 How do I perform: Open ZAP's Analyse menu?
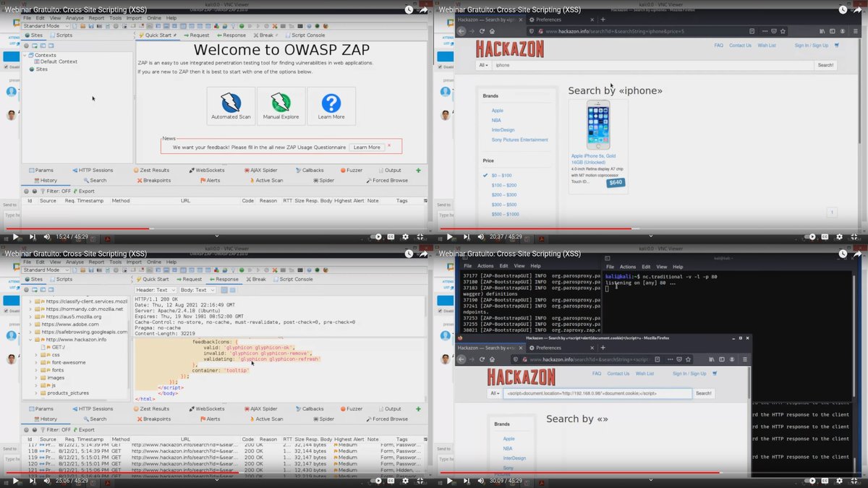coord(75,17)
